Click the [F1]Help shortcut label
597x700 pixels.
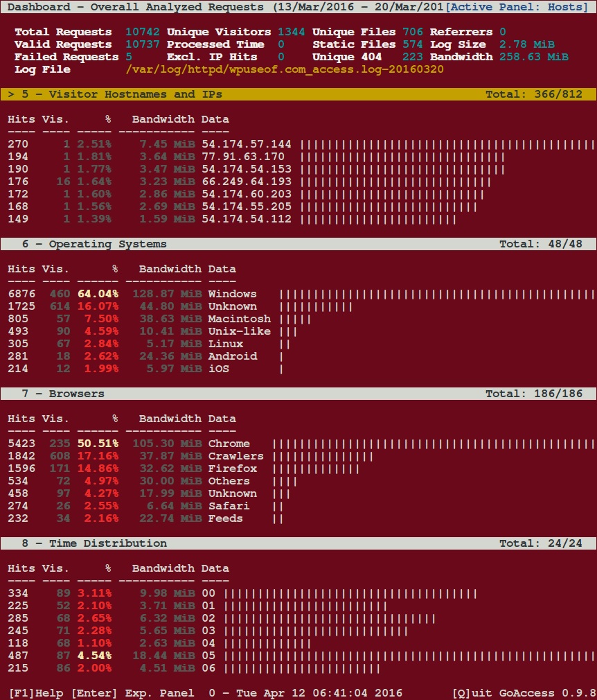[36, 693]
